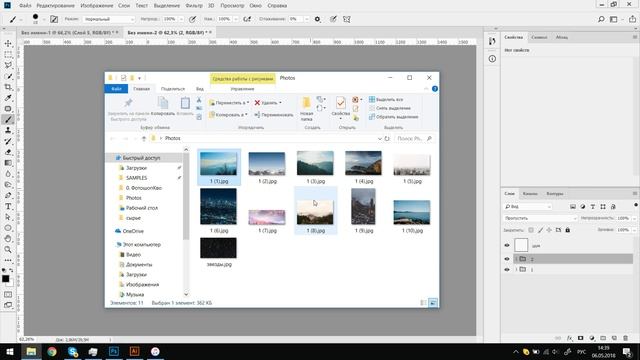Select the Clone Stamp tool
The image size is (640, 360).
tap(8, 130)
